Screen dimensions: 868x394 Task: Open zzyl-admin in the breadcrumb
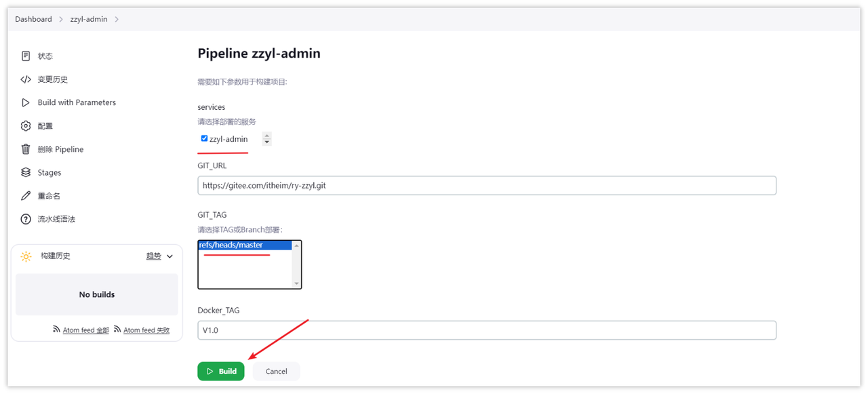(89, 19)
